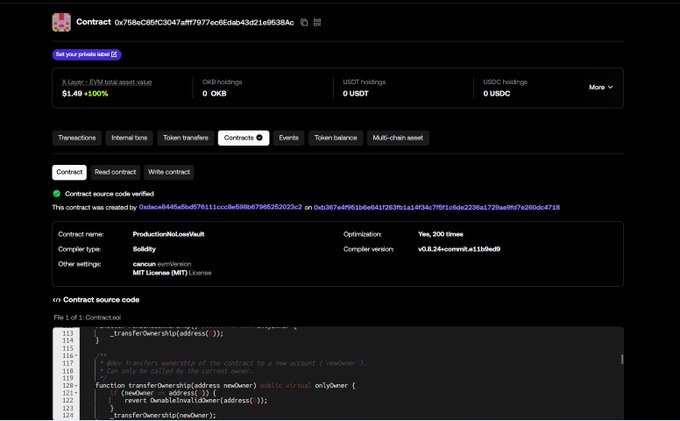Viewport: 680px width, 421px height.
Task: Open the Events tab
Action: (x=288, y=138)
